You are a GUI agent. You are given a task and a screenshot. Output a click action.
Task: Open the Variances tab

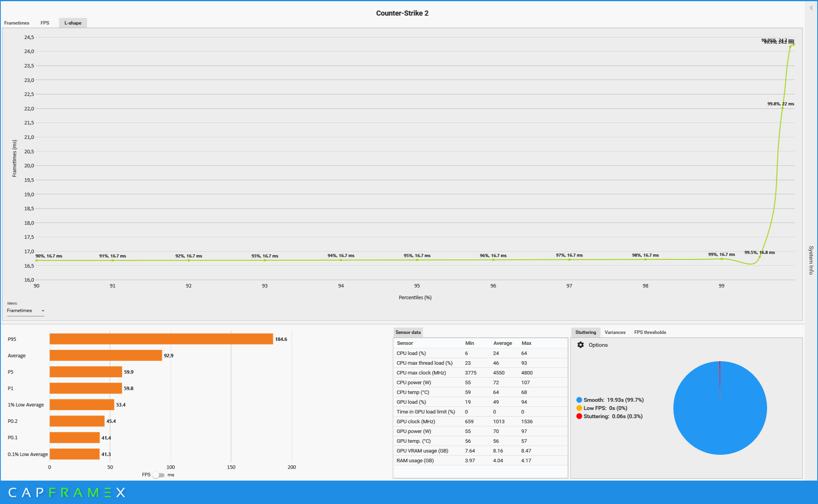(615, 332)
